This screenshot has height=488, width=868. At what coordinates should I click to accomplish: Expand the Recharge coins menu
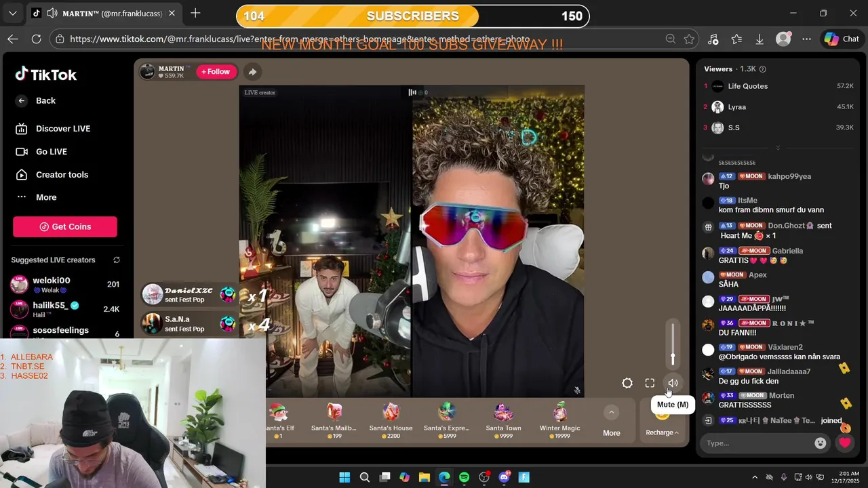[662, 432]
